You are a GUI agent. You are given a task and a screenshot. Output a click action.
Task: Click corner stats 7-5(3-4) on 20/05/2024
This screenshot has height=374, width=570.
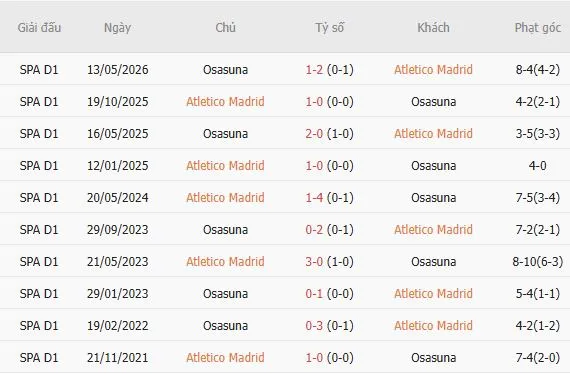(x=538, y=197)
